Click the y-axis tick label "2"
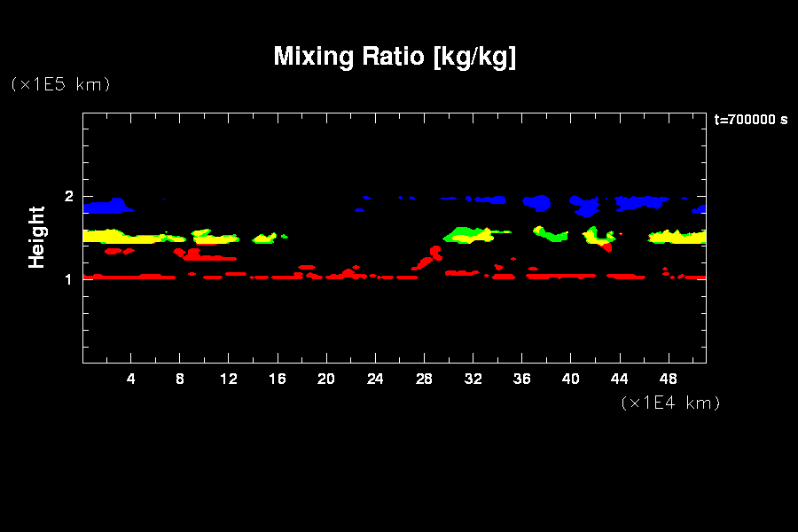This screenshot has height=532, width=798. [x=69, y=197]
